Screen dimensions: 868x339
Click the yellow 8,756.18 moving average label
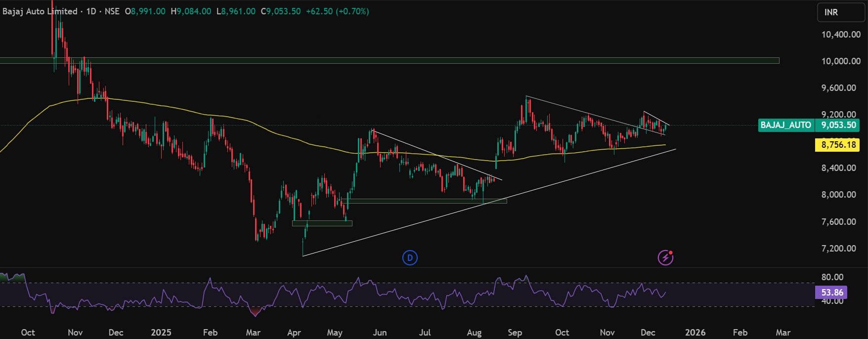click(838, 145)
